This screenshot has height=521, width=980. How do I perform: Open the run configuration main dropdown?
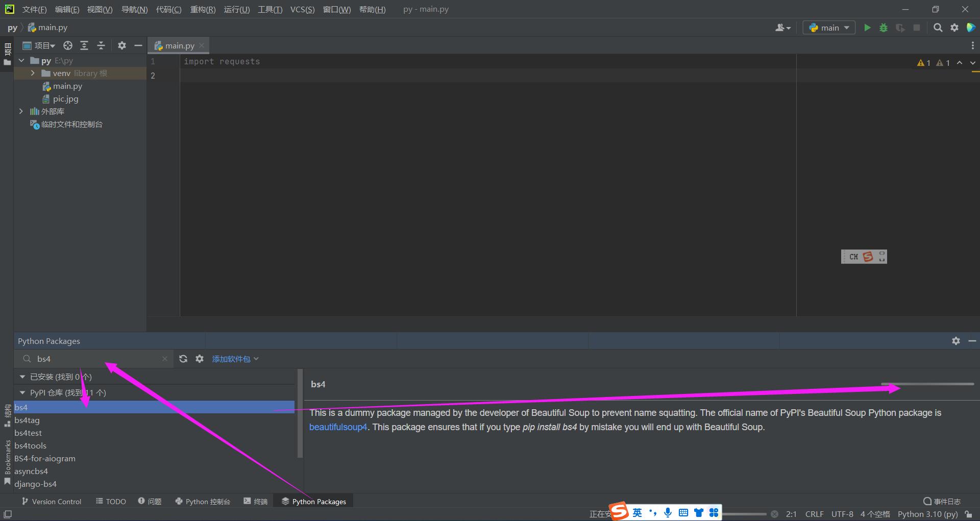coord(829,28)
